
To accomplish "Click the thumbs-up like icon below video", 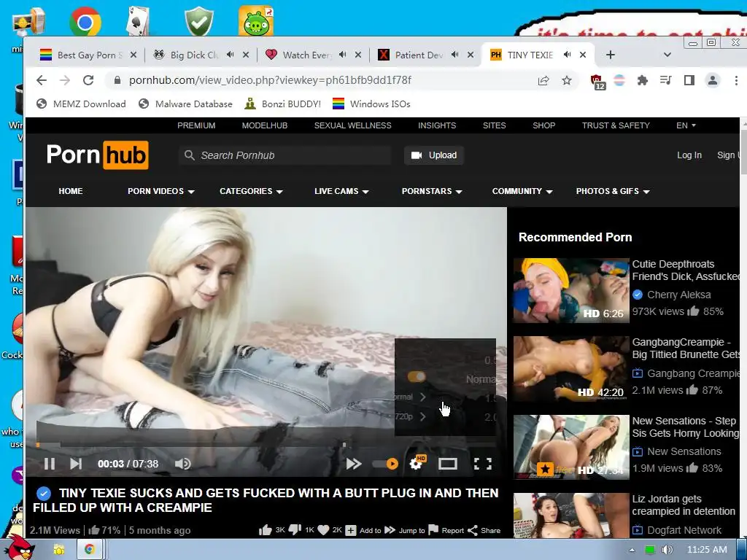I will coord(266,530).
